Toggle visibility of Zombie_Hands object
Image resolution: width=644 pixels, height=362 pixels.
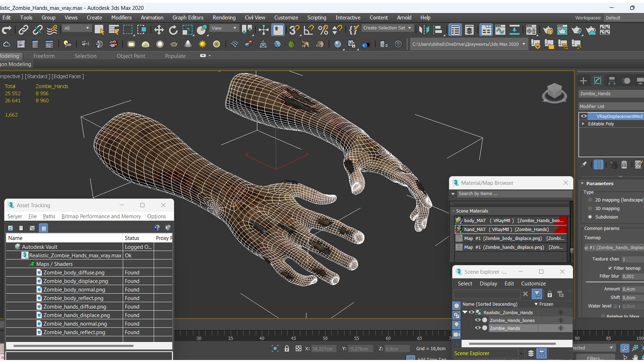(x=478, y=328)
